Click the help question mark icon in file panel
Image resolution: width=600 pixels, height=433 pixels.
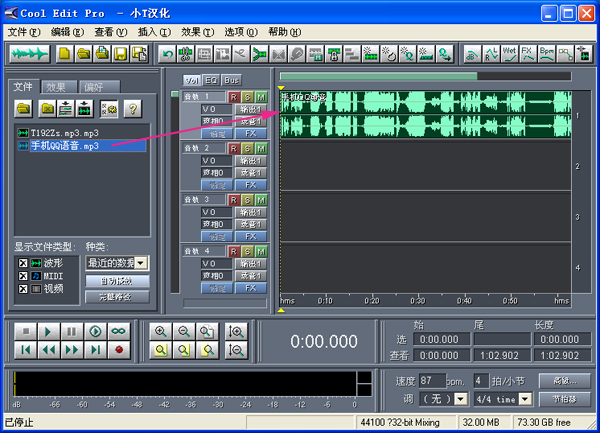pyautogui.click(x=133, y=109)
